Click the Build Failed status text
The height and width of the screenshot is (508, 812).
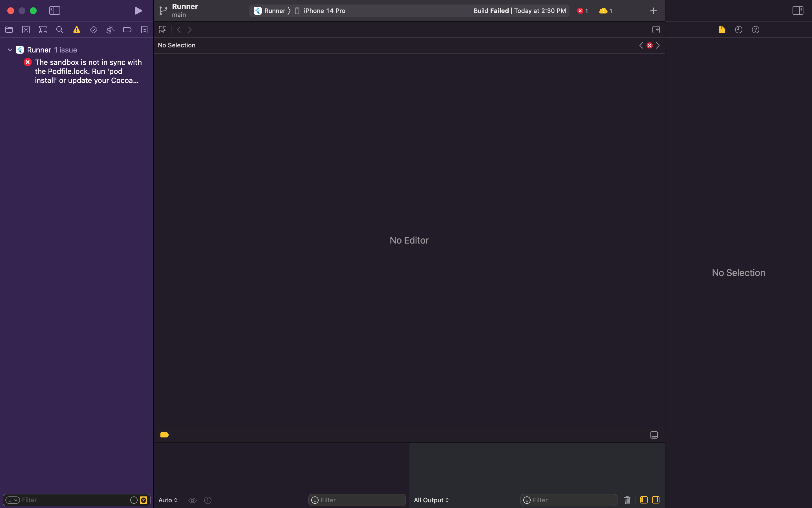pyautogui.click(x=519, y=11)
